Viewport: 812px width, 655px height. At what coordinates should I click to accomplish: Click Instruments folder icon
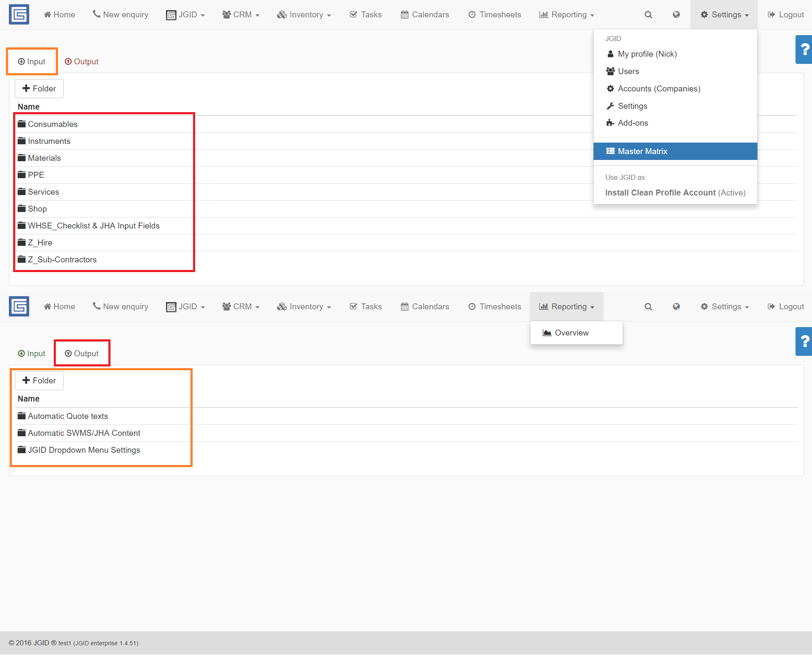22,140
